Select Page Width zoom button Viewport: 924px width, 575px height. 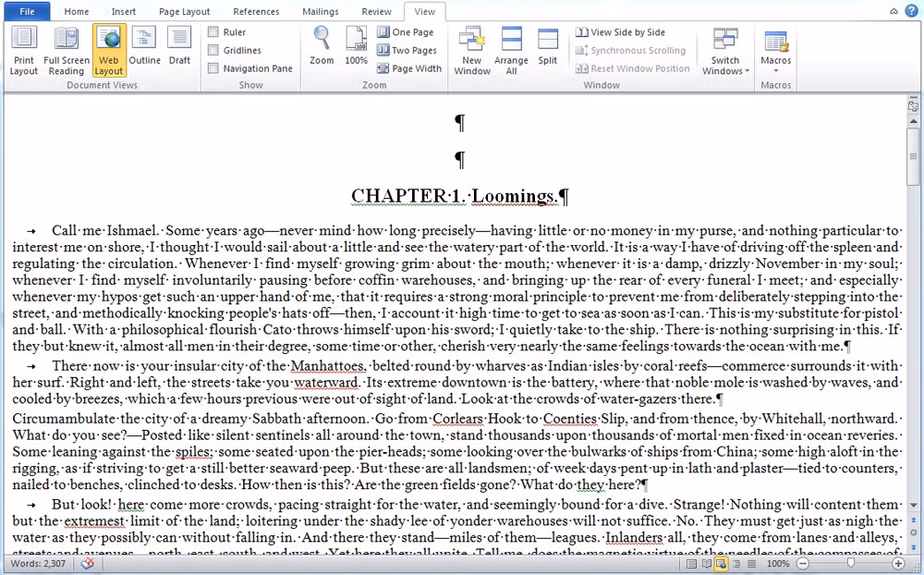[408, 68]
